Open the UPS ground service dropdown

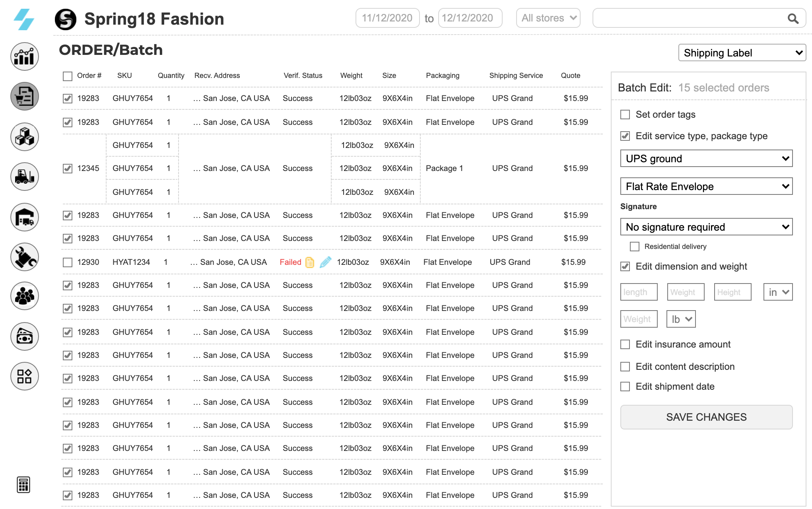click(706, 159)
